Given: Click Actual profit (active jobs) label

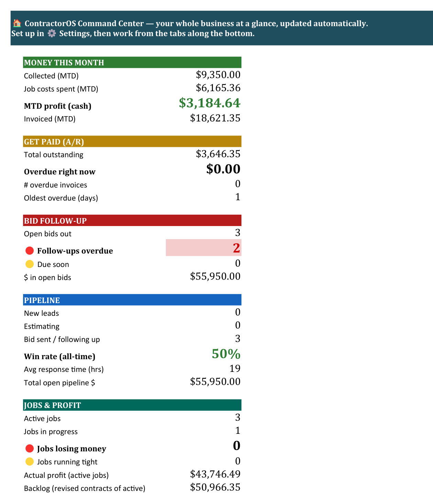Looking at the screenshot, I should coord(66,475).
